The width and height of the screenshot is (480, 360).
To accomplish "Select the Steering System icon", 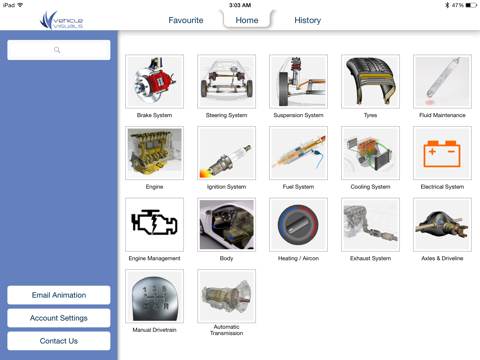I will [x=226, y=82].
